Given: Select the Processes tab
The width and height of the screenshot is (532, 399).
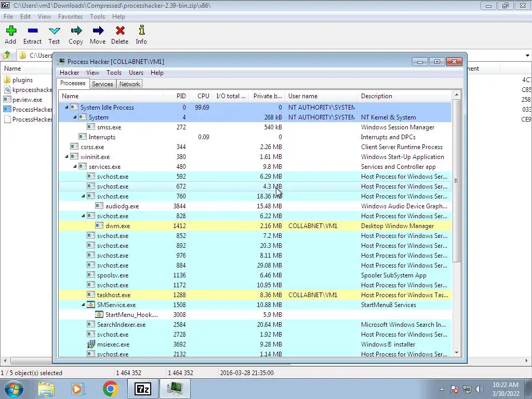Looking at the screenshot, I should pos(73,83).
